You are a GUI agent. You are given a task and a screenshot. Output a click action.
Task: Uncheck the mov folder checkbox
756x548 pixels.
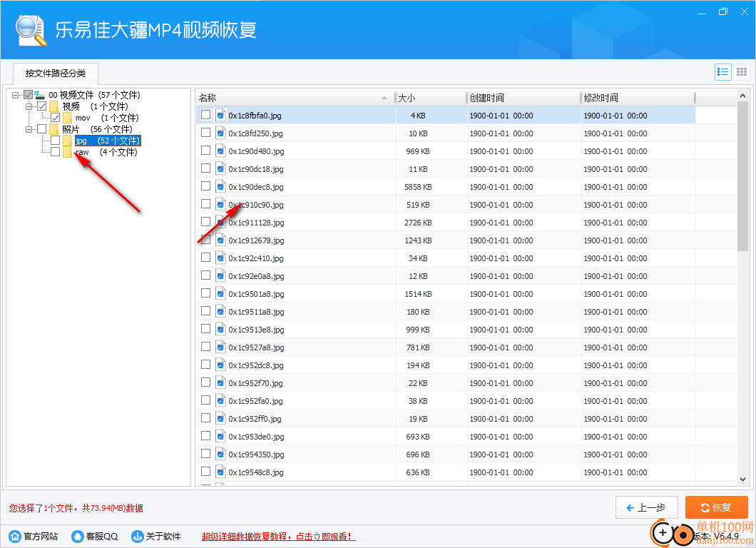[x=56, y=118]
